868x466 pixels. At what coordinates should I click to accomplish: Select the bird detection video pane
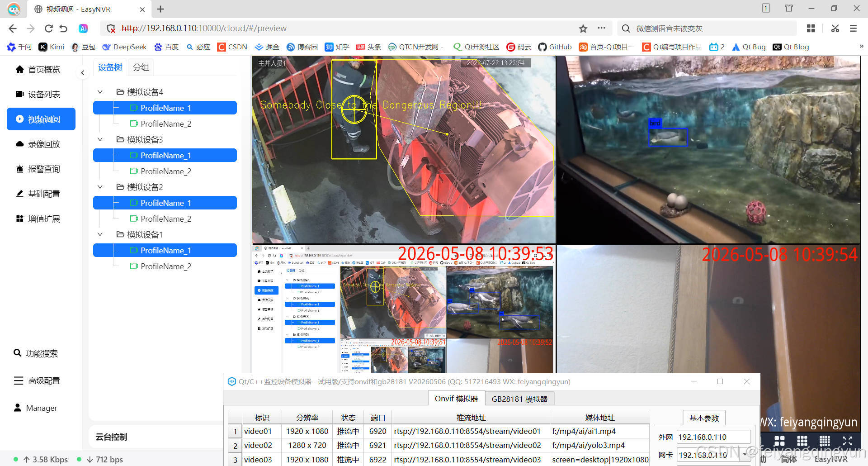(x=708, y=150)
